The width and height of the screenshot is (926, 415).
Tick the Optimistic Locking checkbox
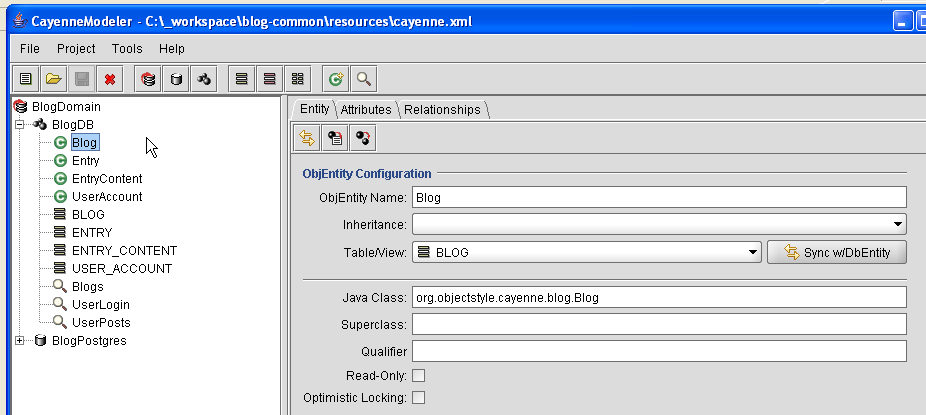click(418, 398)
